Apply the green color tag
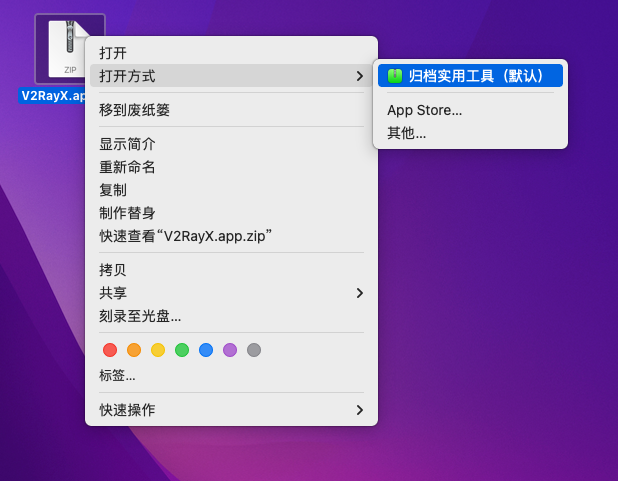618x481 pixels. pos(182,350)
